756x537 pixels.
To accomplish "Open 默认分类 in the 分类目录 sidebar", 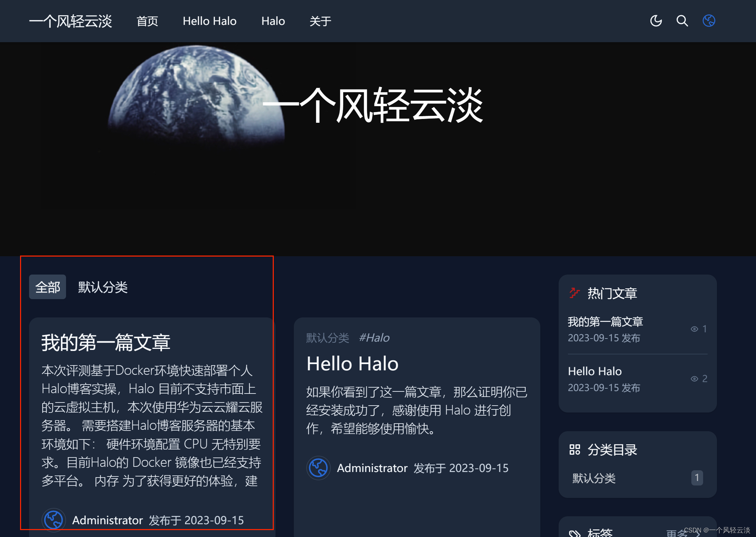I will click(x=594, y=478).
